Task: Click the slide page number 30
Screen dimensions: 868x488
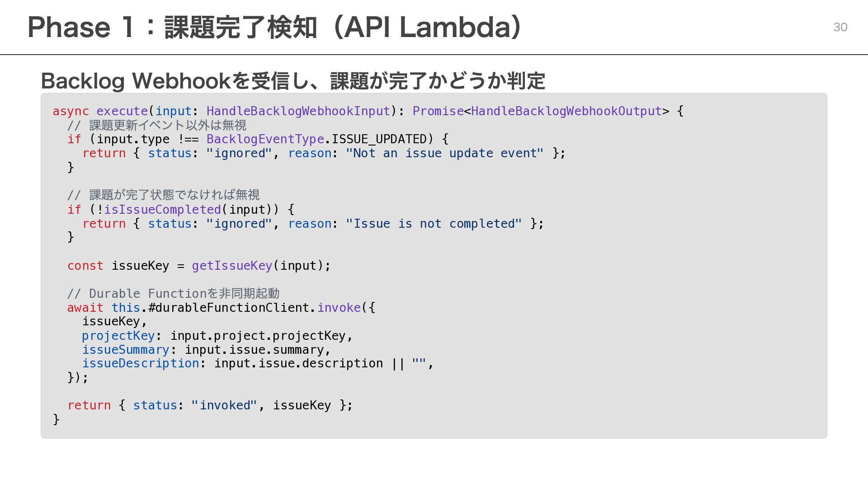Action: point(840,28)
